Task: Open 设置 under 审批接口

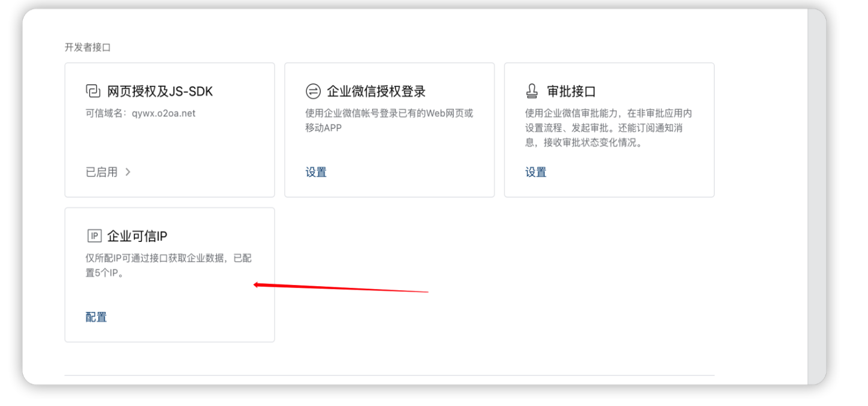Action: tap(536, 172)
